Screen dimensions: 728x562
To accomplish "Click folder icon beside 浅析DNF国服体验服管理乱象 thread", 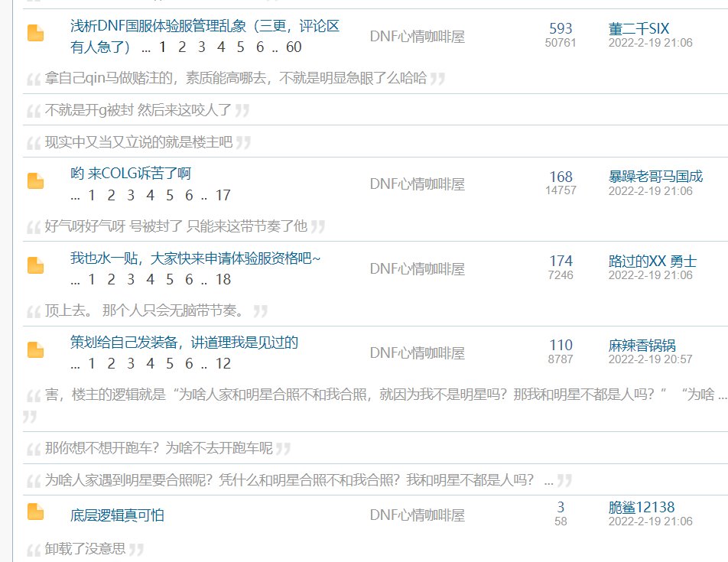I will click(35, 34).
